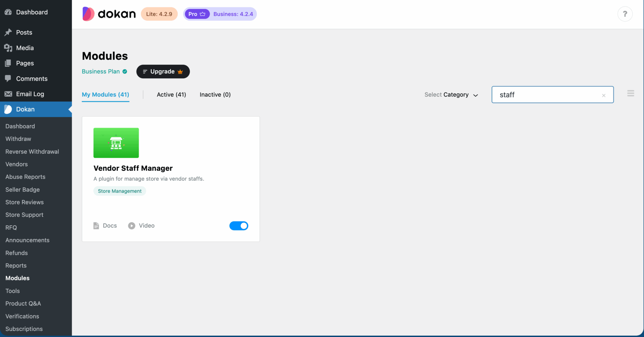
Task: Click the Store Management category tag
Action: tap(120, 191)
